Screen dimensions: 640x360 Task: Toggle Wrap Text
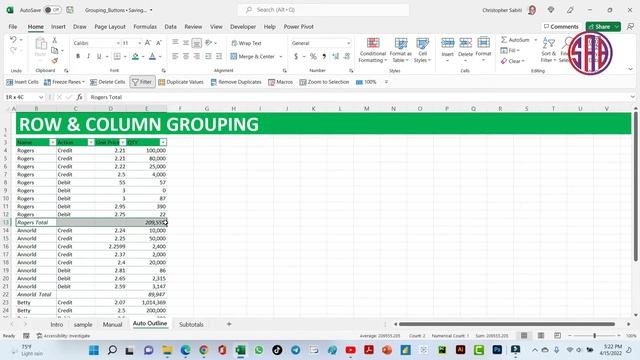click(246, 43)
